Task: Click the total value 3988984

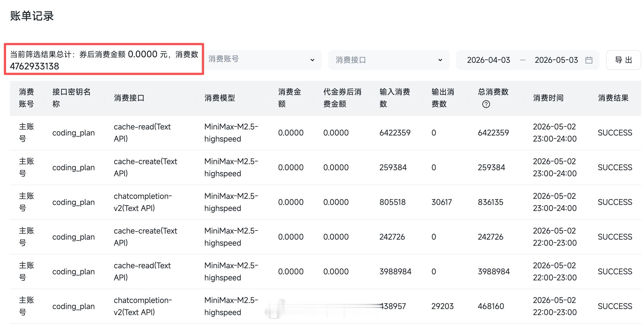Action: [494, 272]
